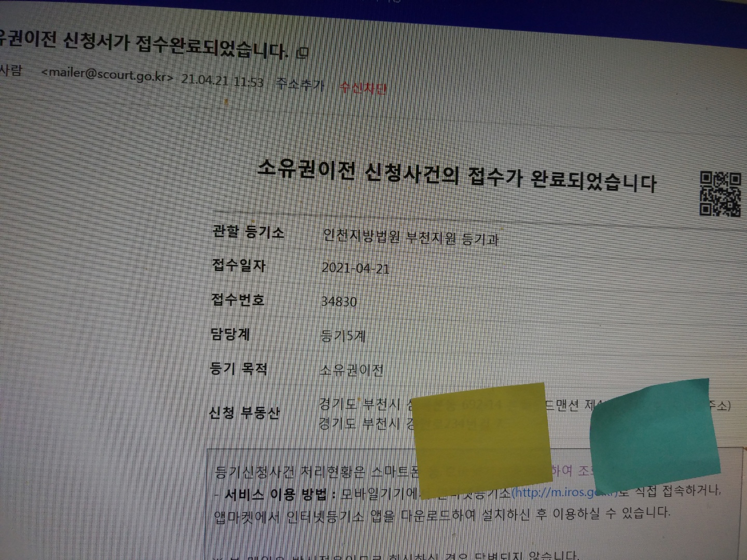
Task: Click the 담당계 label
Action: coord(230,334)
